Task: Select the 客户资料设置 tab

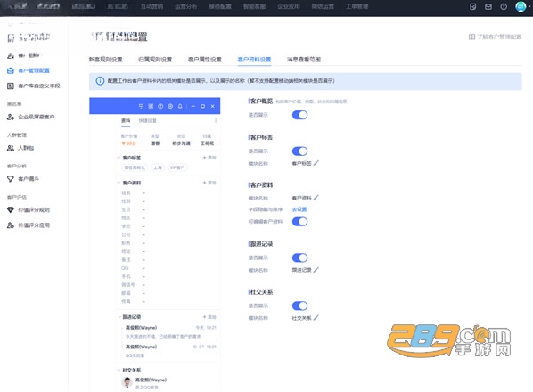Action: 254,60
